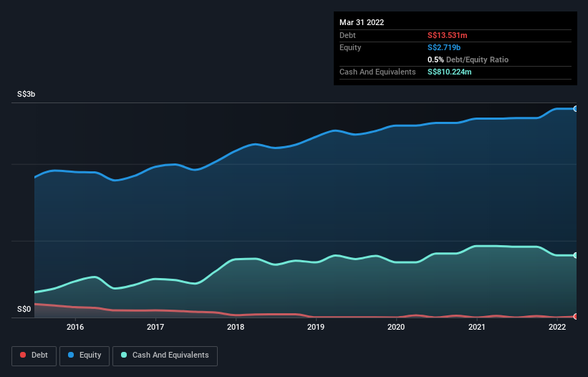Click the teal Cash legend dot
Screen dimensions: 588x377
(x=124, y=355)
